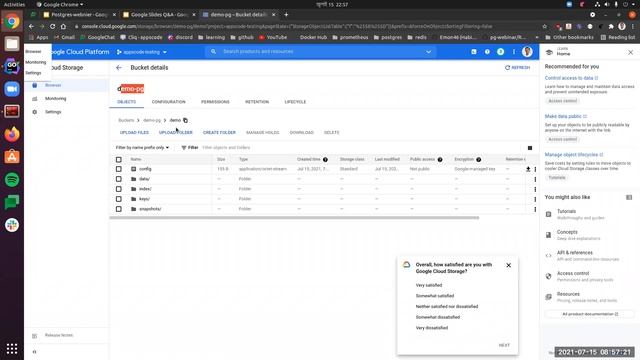Open project selector dropdown in header
640x360 pixels.
click(142, 52)
